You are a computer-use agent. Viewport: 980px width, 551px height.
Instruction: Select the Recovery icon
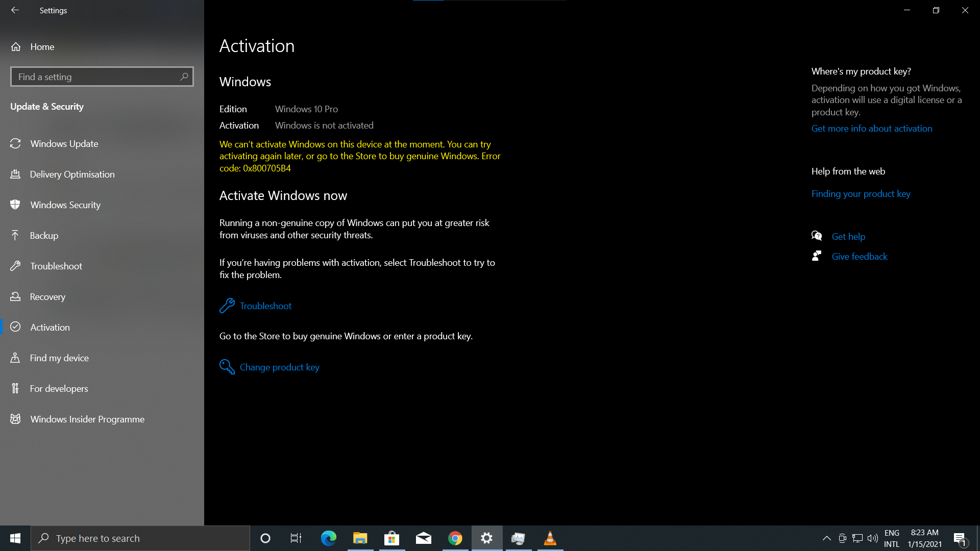click(15, 296)
